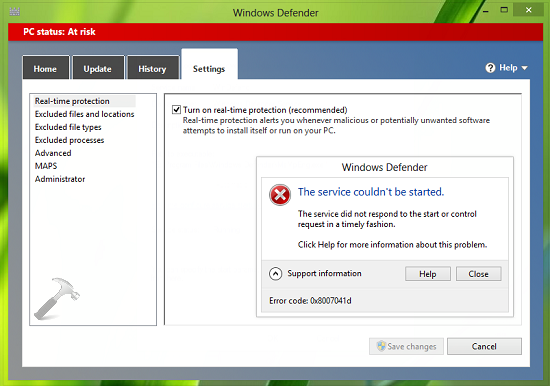The height and width of the screenshot is (386, 550).
Task: Open the Home tab
Action: 46,67
